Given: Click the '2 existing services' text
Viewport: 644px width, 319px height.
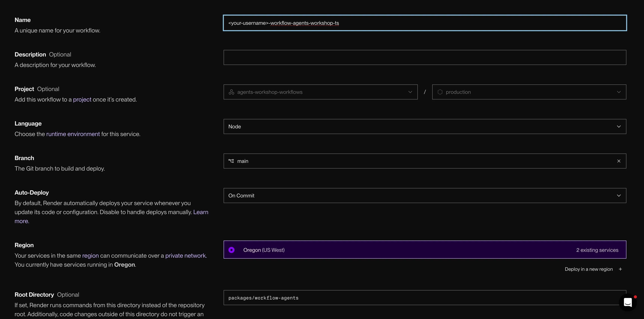Looking at the screenshot, I should [x=597, y=250].
